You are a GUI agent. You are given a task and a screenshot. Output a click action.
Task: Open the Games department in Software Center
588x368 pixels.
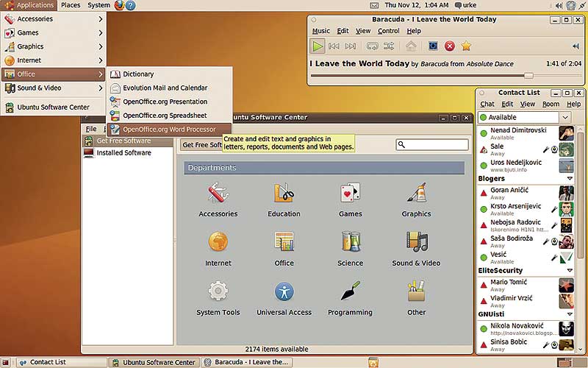pos(351,199)
